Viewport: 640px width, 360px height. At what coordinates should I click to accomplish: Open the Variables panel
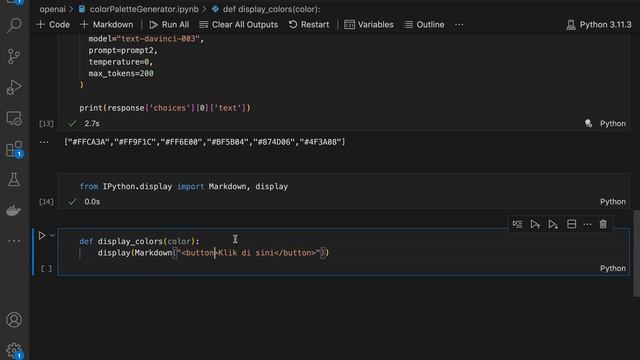(x=369, y=24)
